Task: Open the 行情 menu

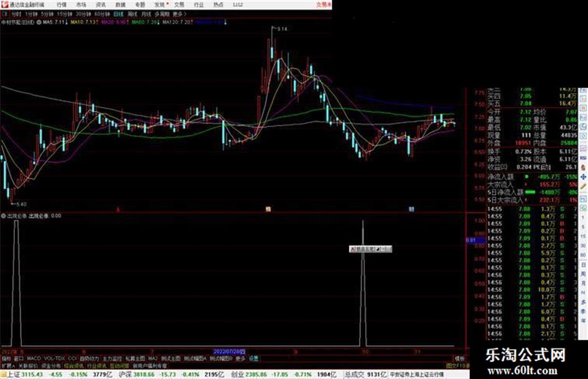Action: point(62,5)
